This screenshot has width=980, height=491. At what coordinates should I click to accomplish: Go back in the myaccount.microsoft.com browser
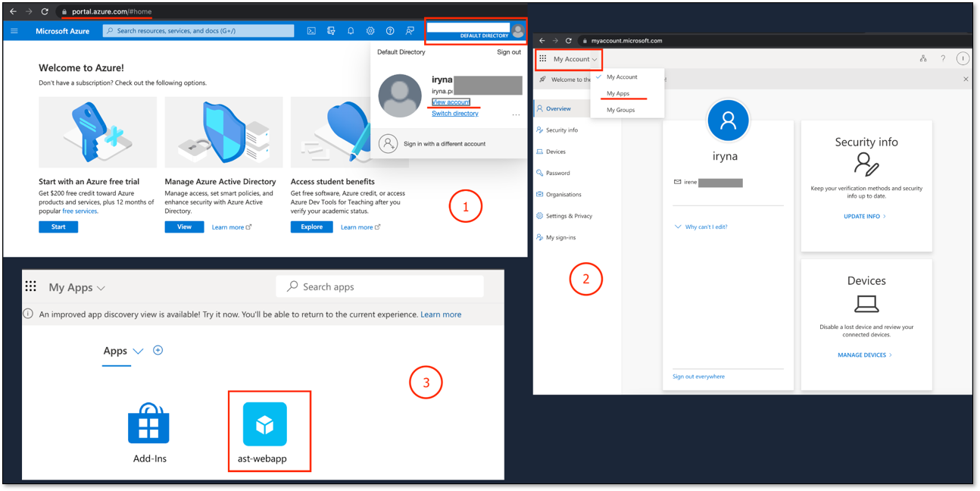(541, 40)
